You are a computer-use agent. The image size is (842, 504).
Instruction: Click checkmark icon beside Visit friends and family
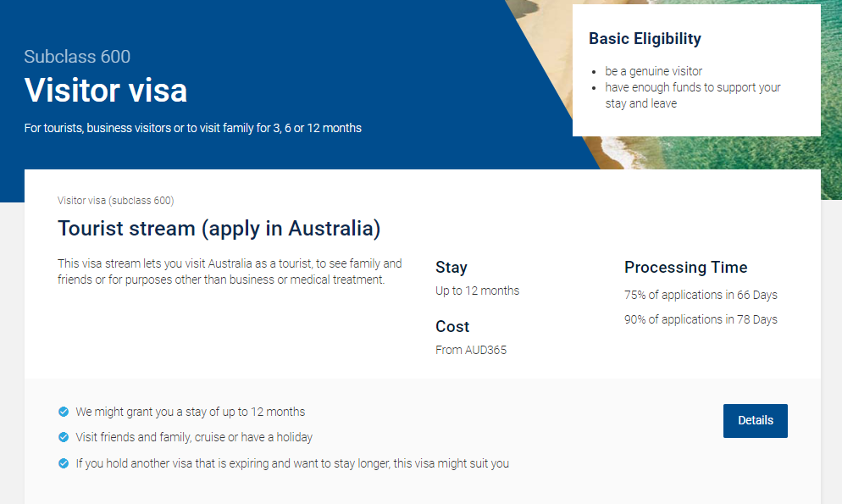(64, 437)
